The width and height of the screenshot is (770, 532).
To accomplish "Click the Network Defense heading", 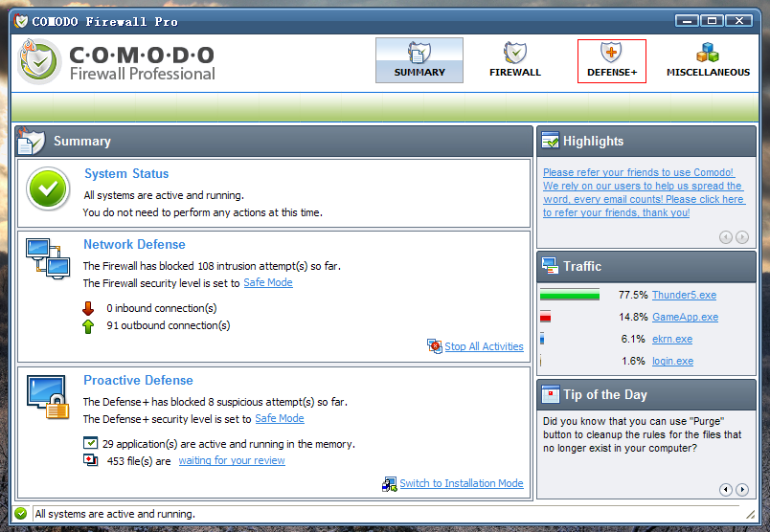I will [x=134, y=244].
